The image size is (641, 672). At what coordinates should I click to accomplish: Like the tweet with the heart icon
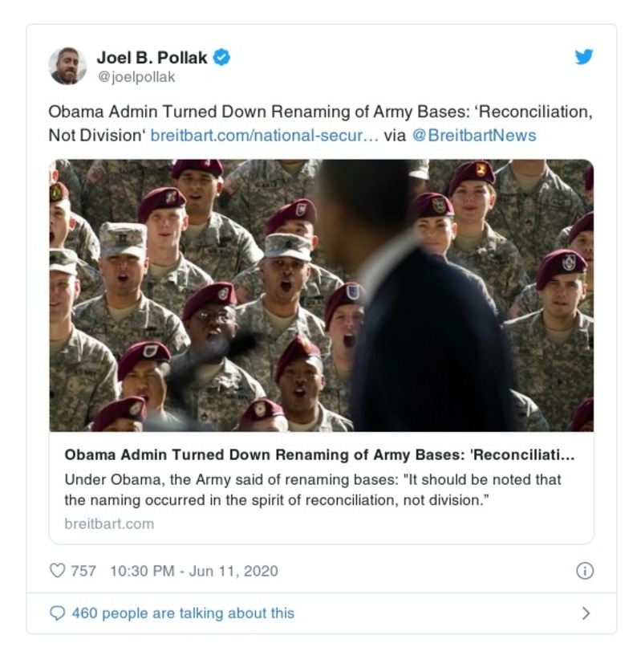coord(57,571)
